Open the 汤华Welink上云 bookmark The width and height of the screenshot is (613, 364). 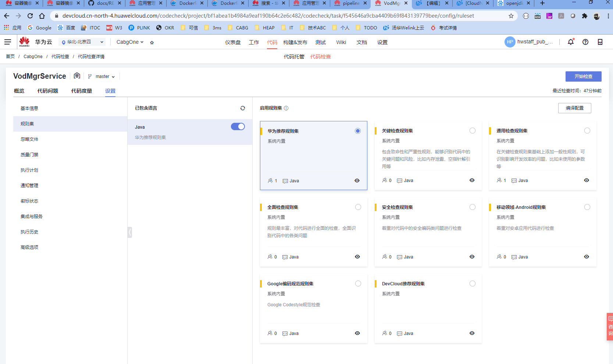point(404,28)
